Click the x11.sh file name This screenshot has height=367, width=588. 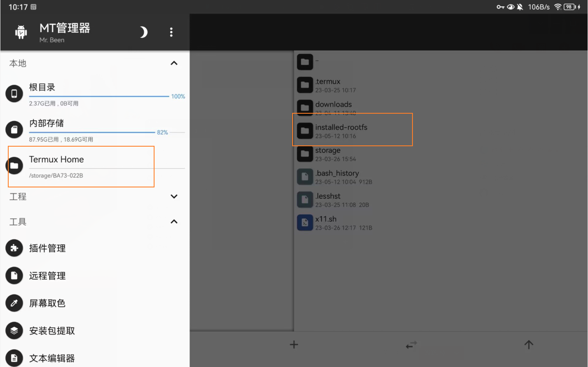(326, 219)
